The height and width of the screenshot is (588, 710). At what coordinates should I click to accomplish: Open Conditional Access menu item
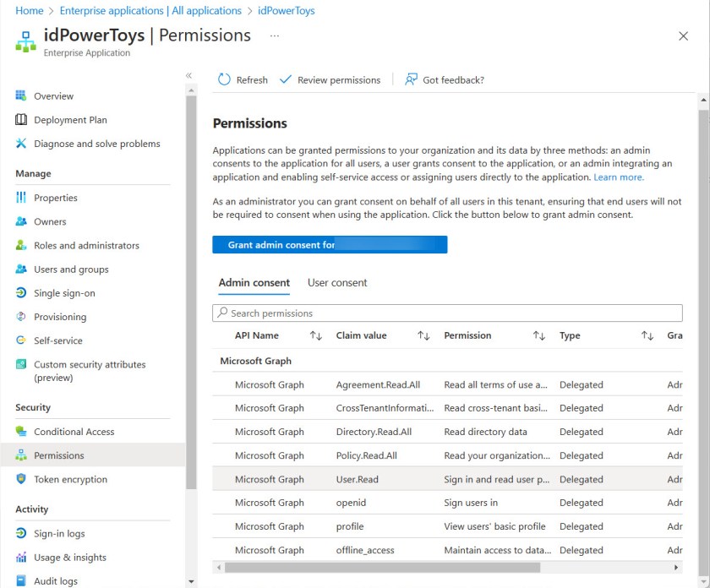[74, 432]
